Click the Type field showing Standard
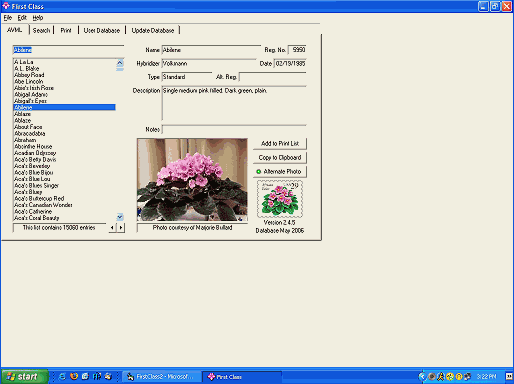Image resolution: width=514 pixels, height=384 pixels. (187, 77)
